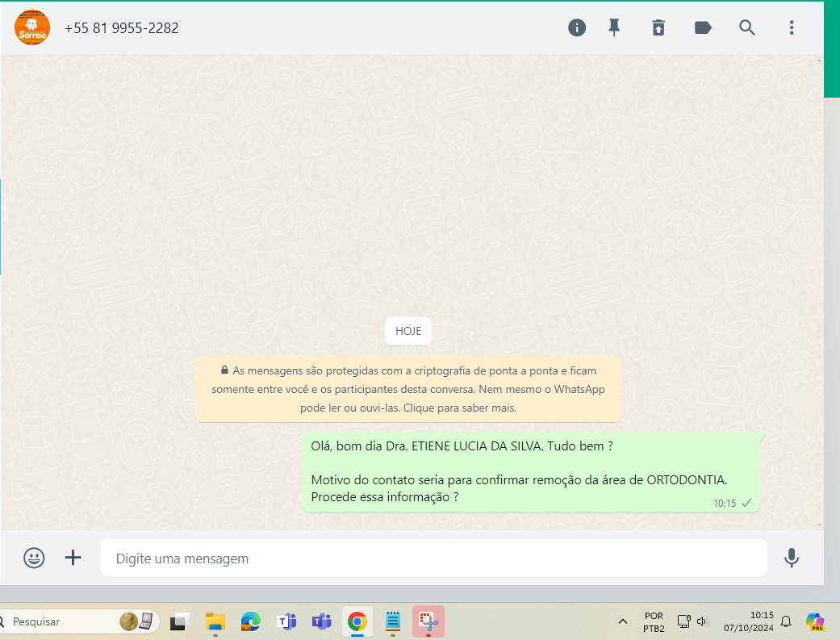Open Task View on the taskbar
Viewport: 840px width, 640px height.
point(179,621)
